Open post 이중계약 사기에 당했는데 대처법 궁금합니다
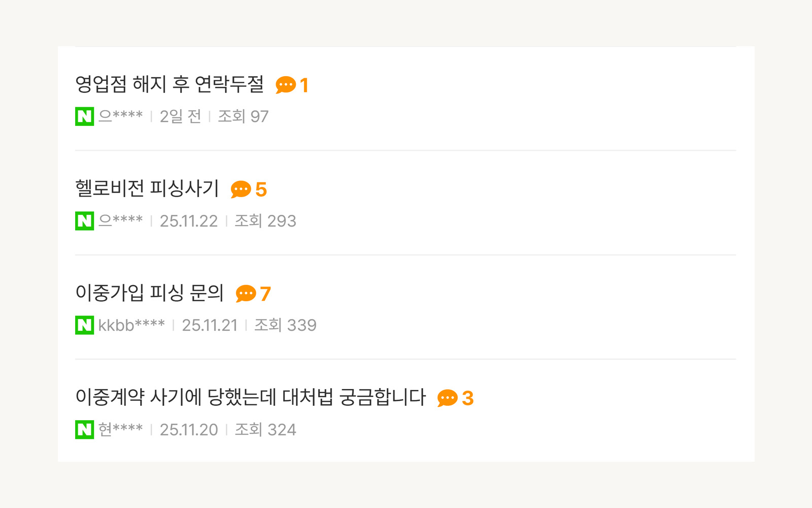 pos(251,397)
